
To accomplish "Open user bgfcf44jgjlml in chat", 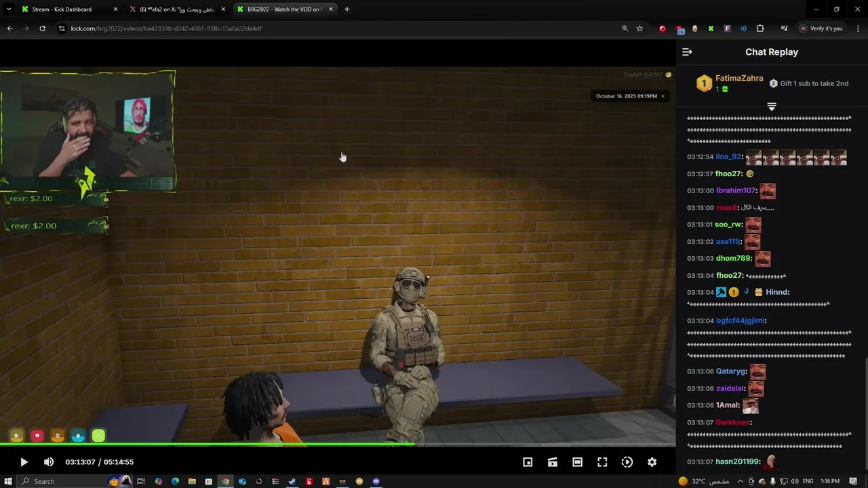I will click(x=741, y=321).
